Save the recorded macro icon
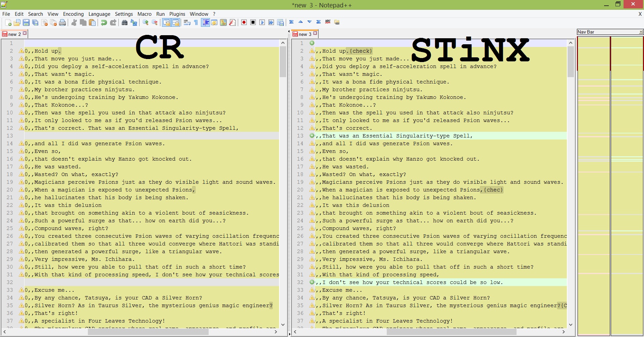 click(280, 22)
